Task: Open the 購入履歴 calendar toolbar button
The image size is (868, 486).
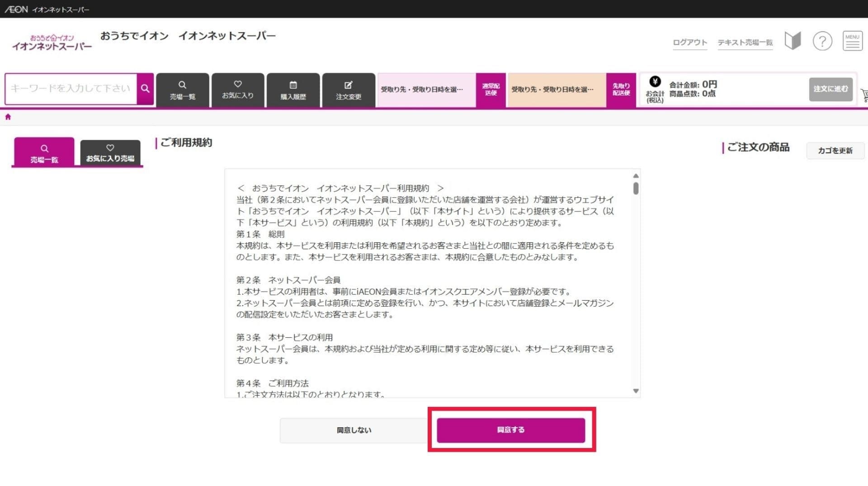Action: click(293, 90)
